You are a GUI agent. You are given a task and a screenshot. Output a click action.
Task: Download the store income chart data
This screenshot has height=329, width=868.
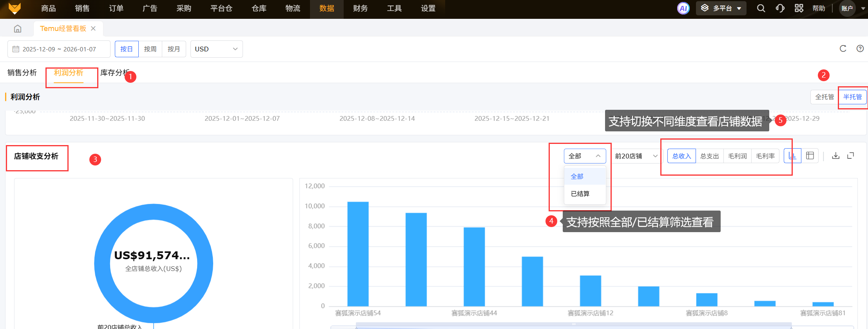pyautogui.click(x=835, y=156)
